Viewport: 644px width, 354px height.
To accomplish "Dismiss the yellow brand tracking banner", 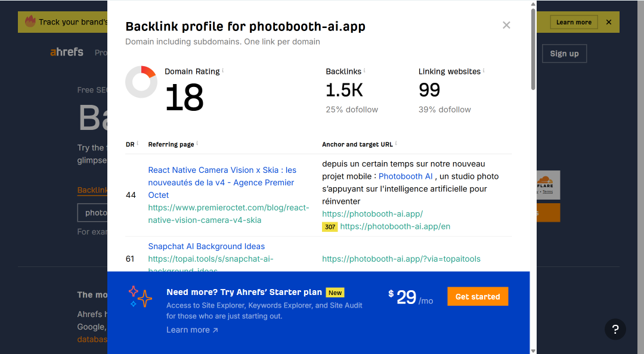I will (x=609, y=22).
